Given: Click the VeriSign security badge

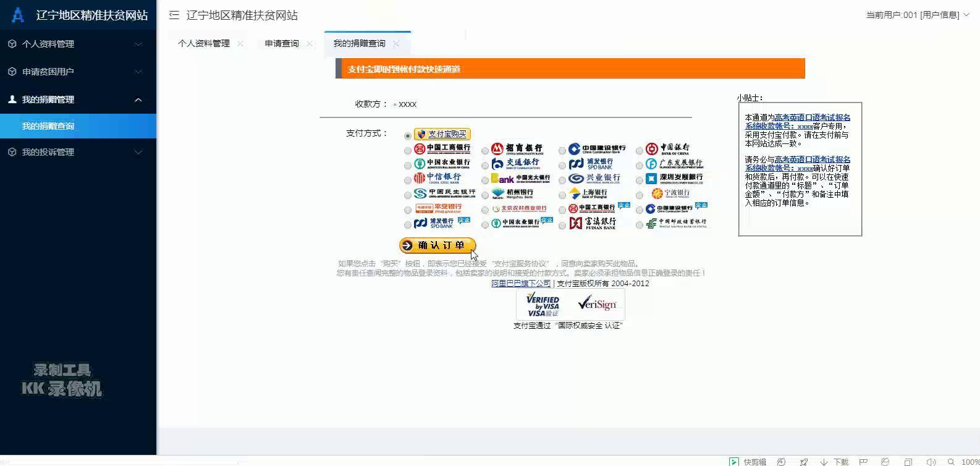Looking at the screenshot, I should 597,304.
